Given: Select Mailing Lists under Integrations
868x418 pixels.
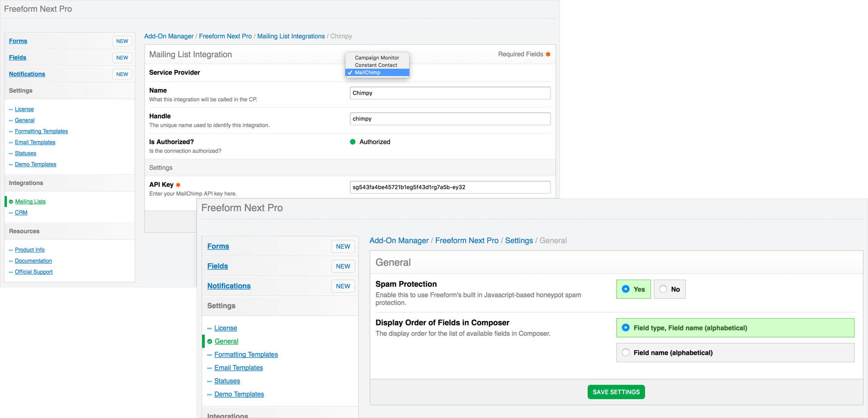Looking at the screenshot, I should 30,202.
